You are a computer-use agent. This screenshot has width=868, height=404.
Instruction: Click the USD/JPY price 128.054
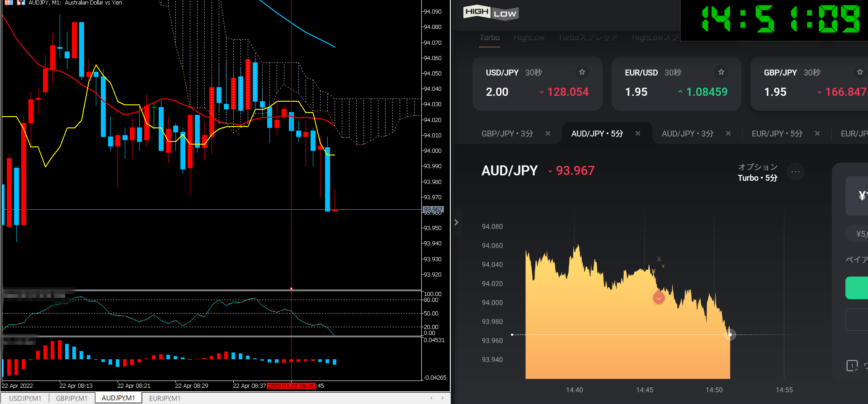click(568, 92)
